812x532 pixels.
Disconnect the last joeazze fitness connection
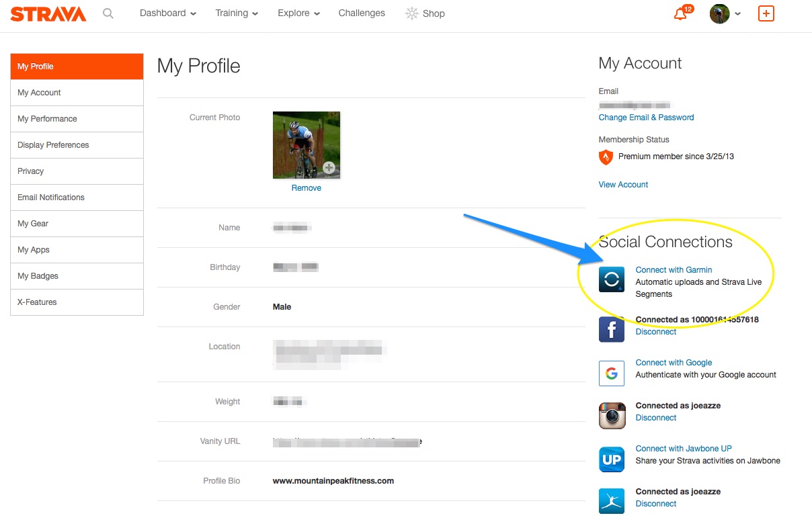click(x=656, y=504)
